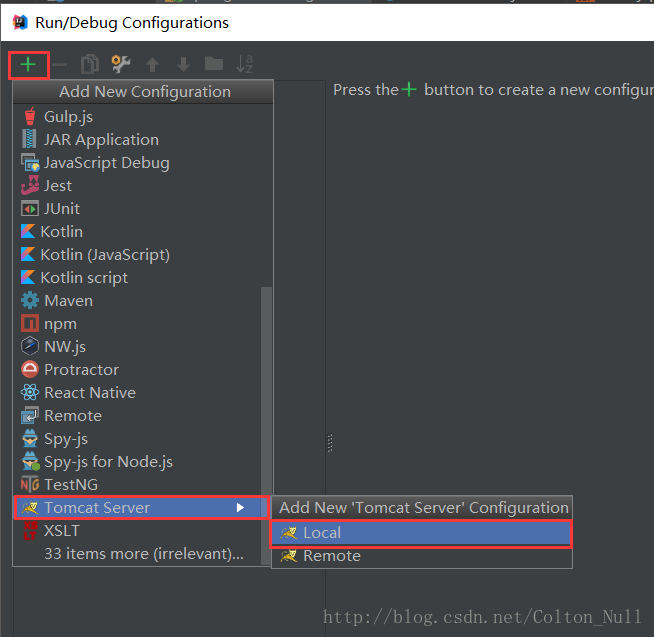Click the Kotlin logo icon
This screenshot has width=654, height=637.
(28, 231)
